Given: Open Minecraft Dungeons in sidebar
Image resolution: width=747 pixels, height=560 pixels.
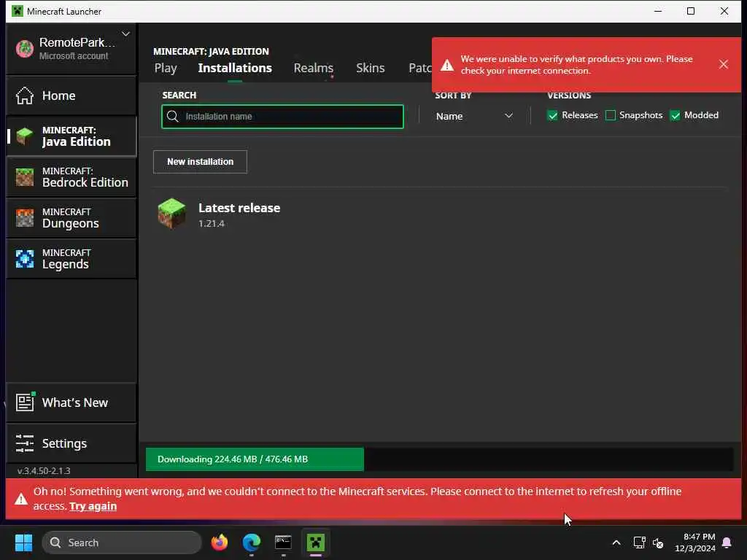Looking at the screenshot, I should point(71,218).
